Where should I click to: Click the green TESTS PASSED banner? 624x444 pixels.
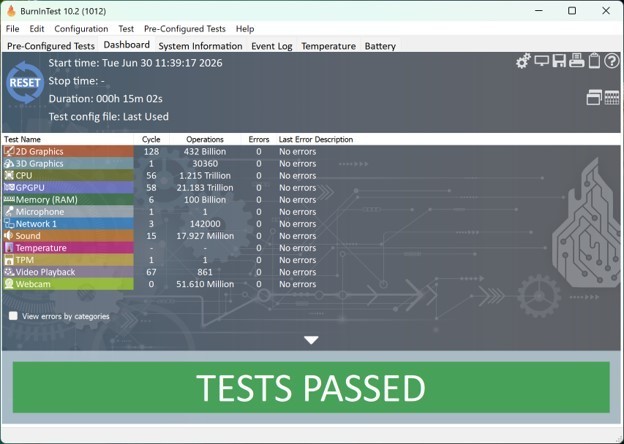click(311, 387)
